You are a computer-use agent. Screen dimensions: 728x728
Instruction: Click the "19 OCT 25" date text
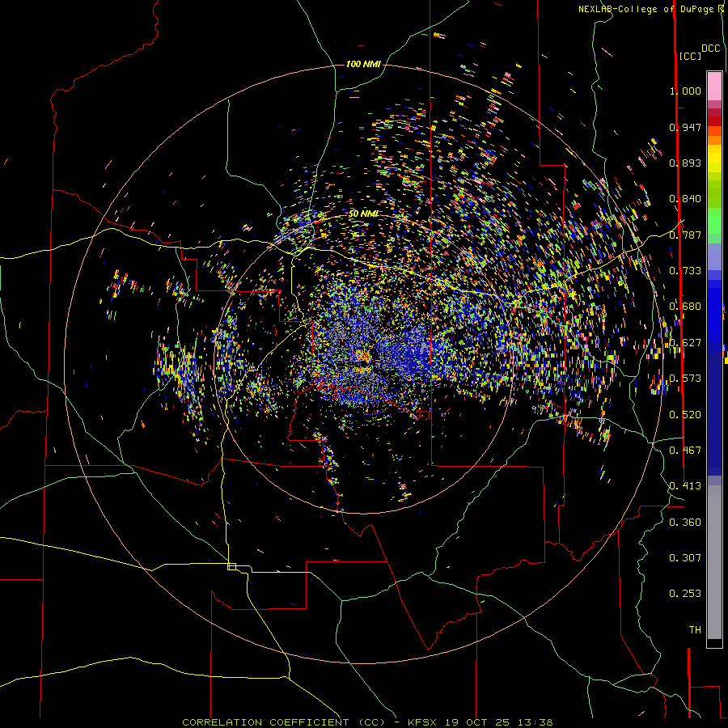[x=477, y=722]
